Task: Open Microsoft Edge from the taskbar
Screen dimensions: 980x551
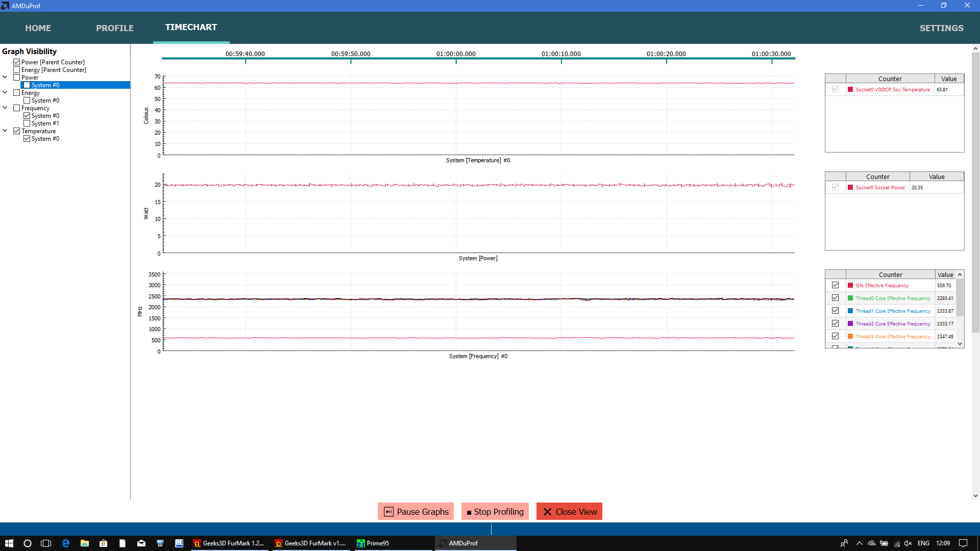Action: (x=66, y=543)
